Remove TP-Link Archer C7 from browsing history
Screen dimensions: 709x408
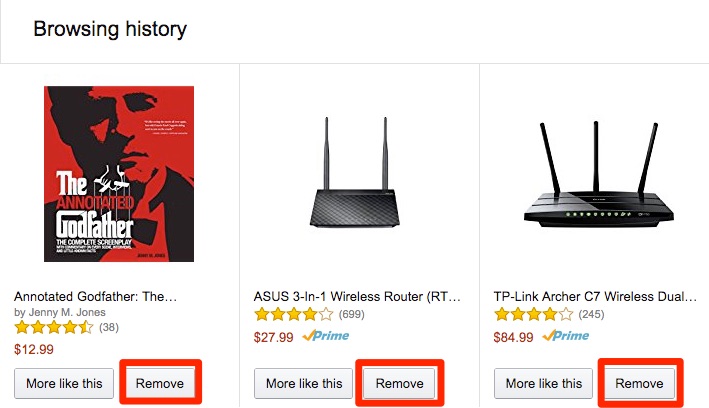click(x=640, y=383)
